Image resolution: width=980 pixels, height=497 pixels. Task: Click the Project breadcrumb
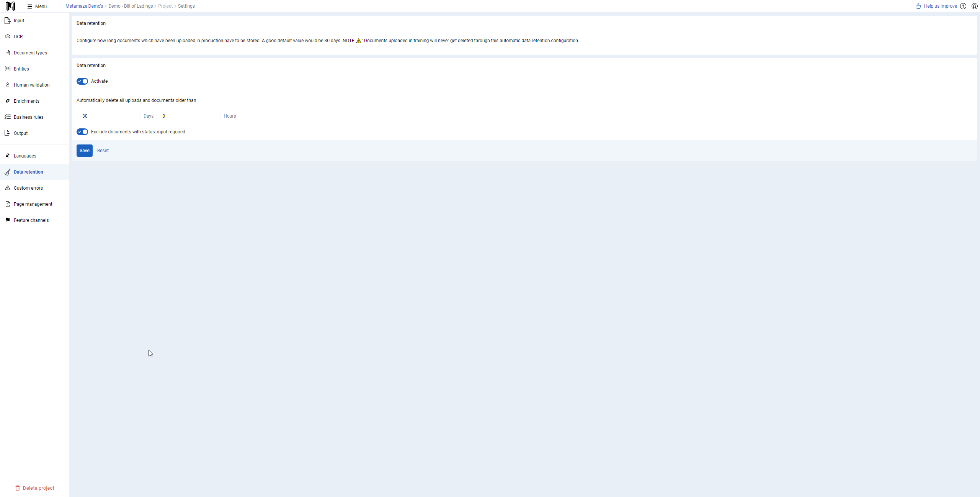(x=165, y=6)
